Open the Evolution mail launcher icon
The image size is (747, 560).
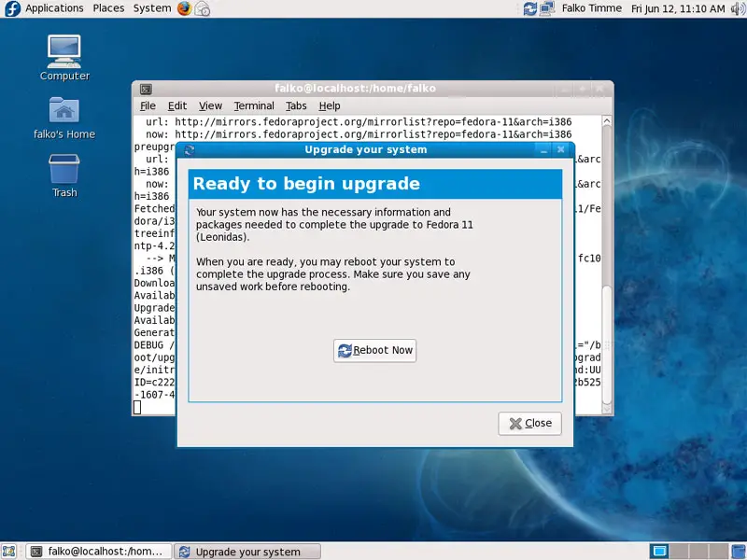[x=202, y=8]
